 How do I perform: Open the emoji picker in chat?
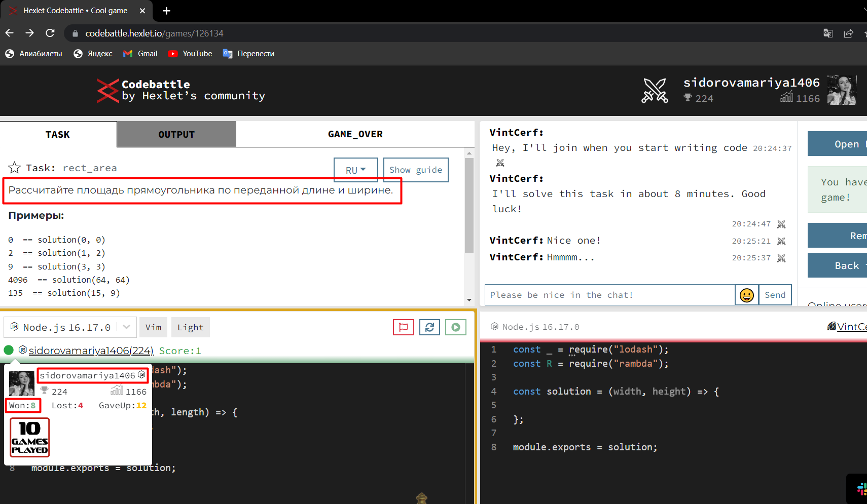(746, 294)
